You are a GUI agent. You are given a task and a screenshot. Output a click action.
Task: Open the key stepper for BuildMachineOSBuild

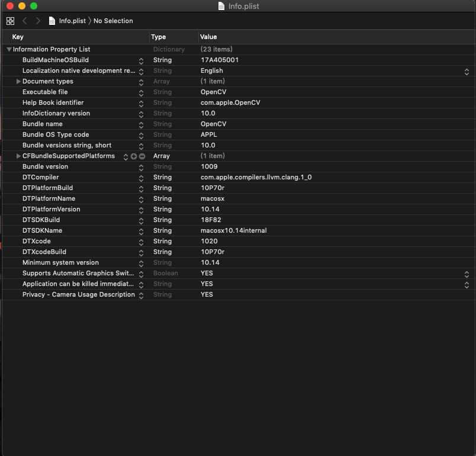(141, 61)
